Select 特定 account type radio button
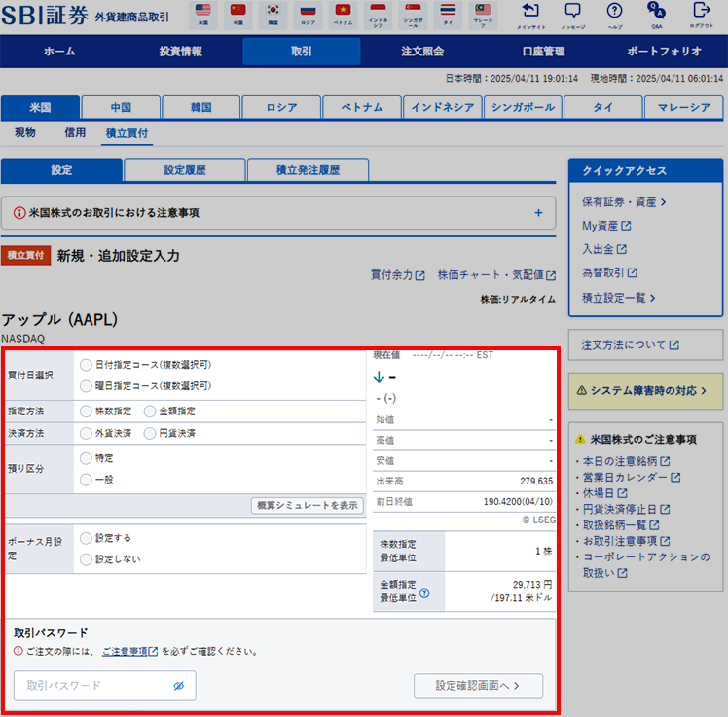Viewport: 728px width, 717px height. click(86, 458)
